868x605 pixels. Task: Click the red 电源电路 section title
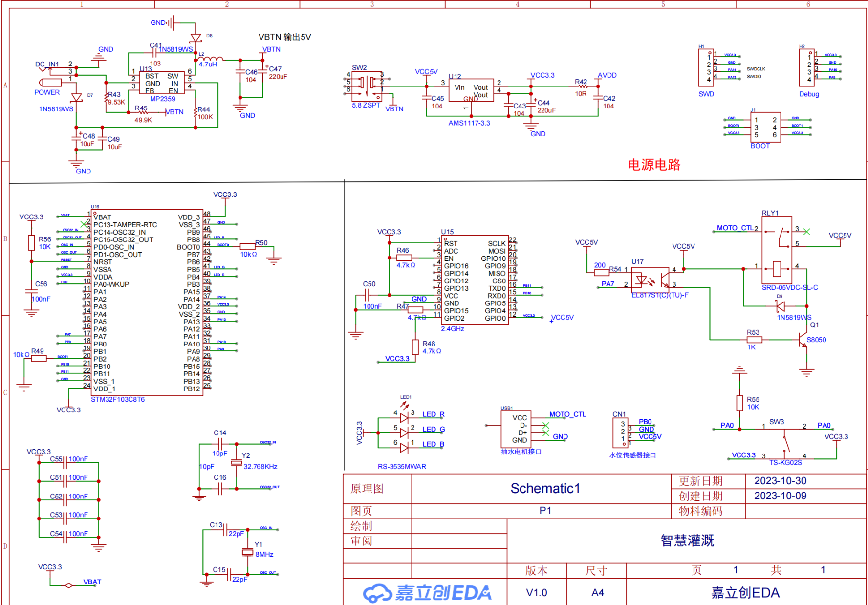pos(654,165)
